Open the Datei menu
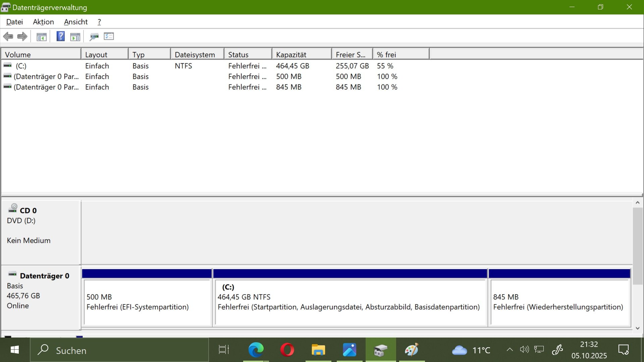This screenshot has height=362, width=644. pos(14,22)
